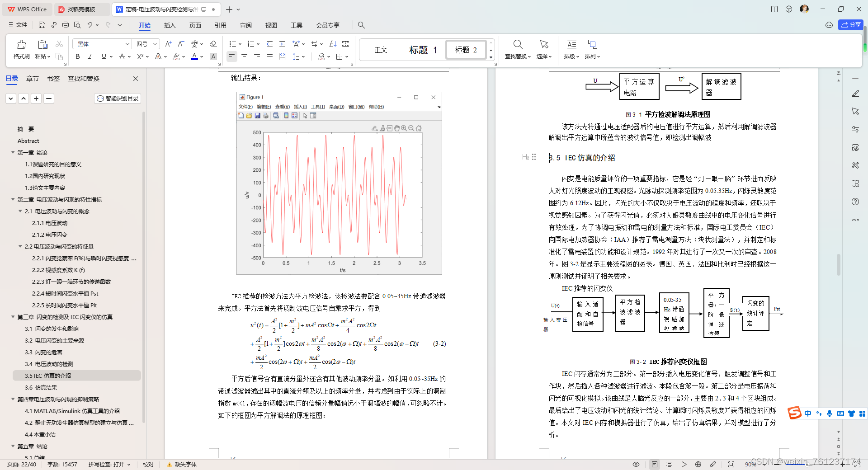Toggle Align Left paragraph alignment
This screenshot has width=868, height=470.
point(231,56)
